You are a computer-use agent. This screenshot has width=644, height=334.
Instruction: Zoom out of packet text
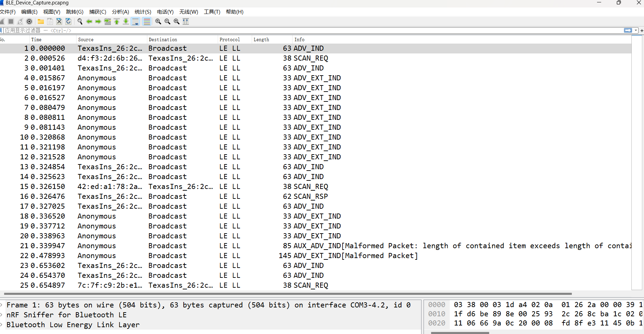[x=167, y=21]
